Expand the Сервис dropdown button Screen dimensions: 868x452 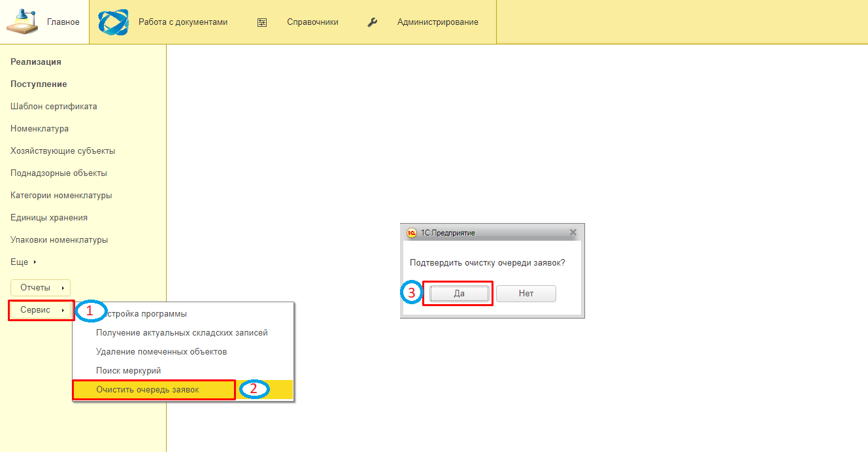[x=41, y=310]
